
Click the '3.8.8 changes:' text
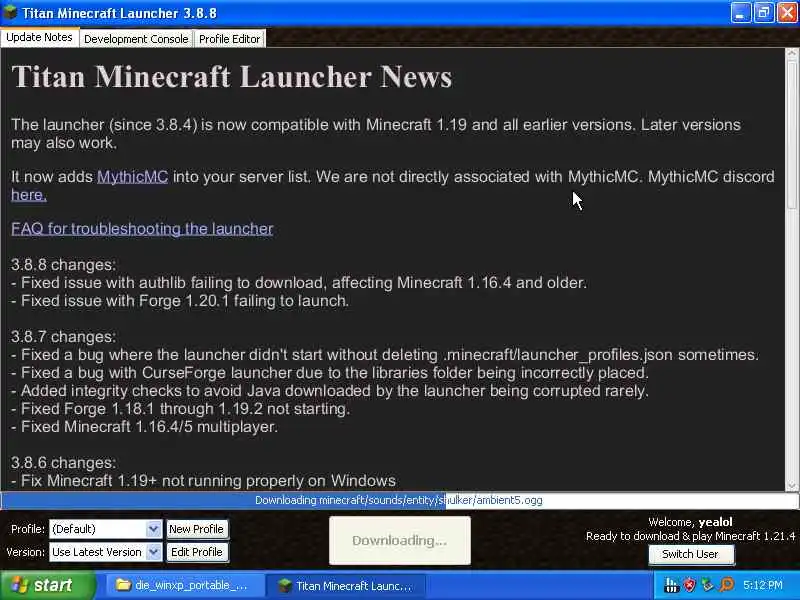click(x=63, y=265)
